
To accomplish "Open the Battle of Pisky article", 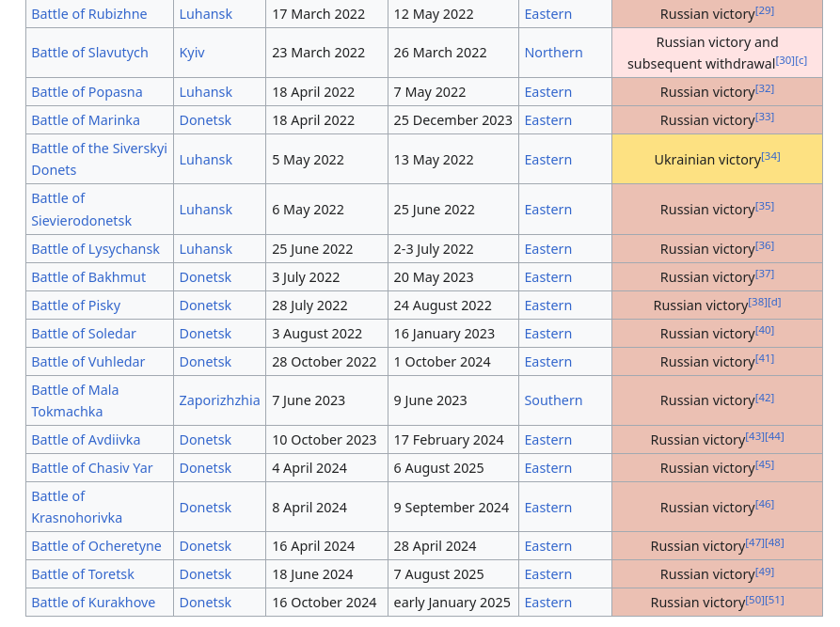I will pos(76,306).
